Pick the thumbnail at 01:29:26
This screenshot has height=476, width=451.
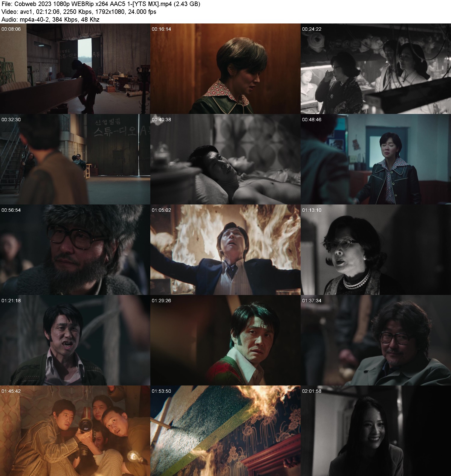(x=226, y=340)
